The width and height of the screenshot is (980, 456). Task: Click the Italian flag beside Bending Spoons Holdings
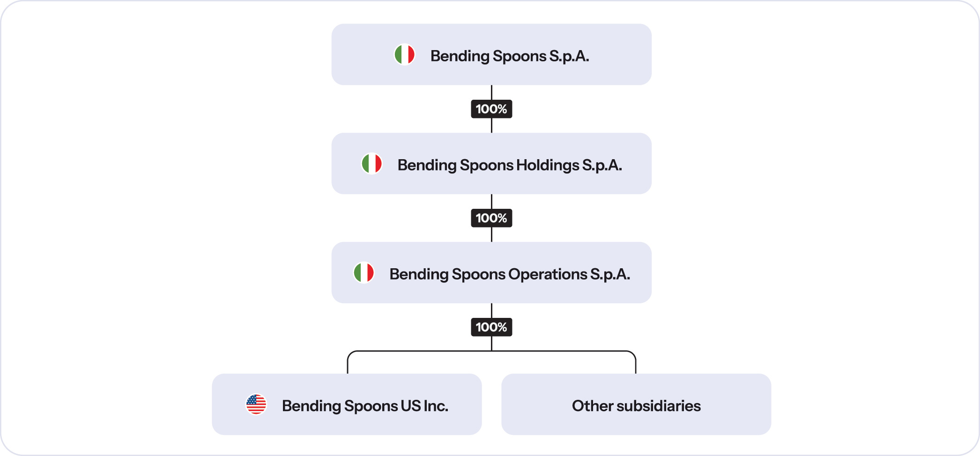[371, 164]
